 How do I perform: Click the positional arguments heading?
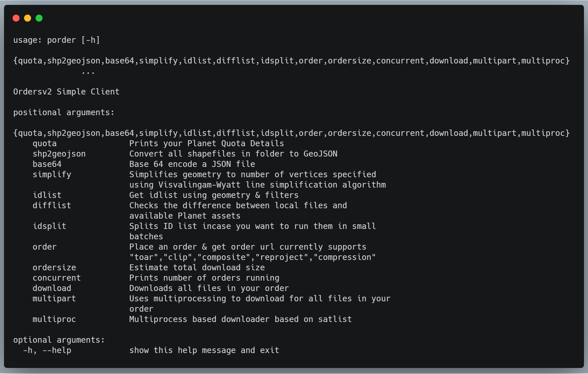pyautogui.click(x=64, y=112)
